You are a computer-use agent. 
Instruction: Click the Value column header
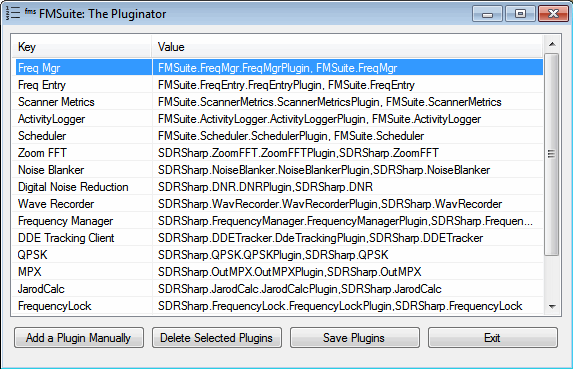[347, 47]
